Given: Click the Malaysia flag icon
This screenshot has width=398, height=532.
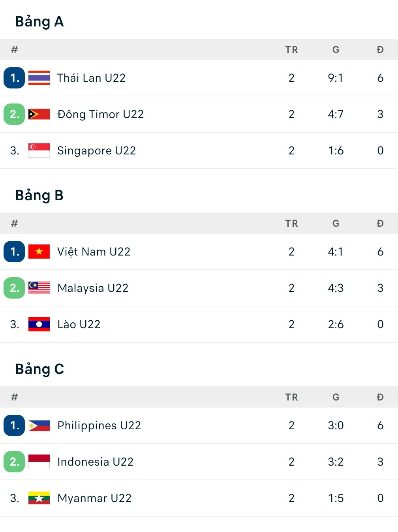Looking at the screenshot, I should click(x=39, y=288).
